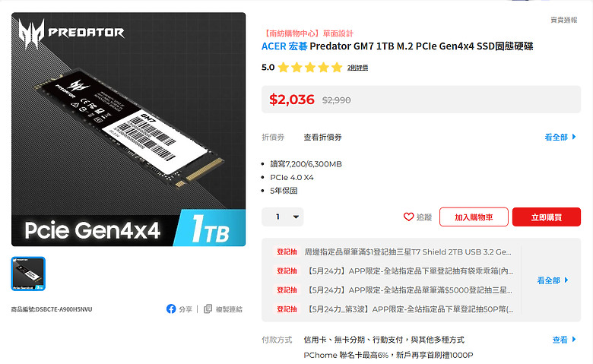This screenshot has height=364, width=593.
Task: Click the main Predator GM7 product image
Action: pyautogui.click(x=128, y=129)
